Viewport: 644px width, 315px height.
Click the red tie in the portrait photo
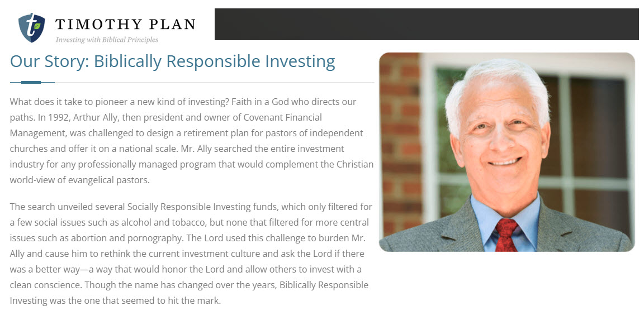pyautogui.click(x=505, y=235)
